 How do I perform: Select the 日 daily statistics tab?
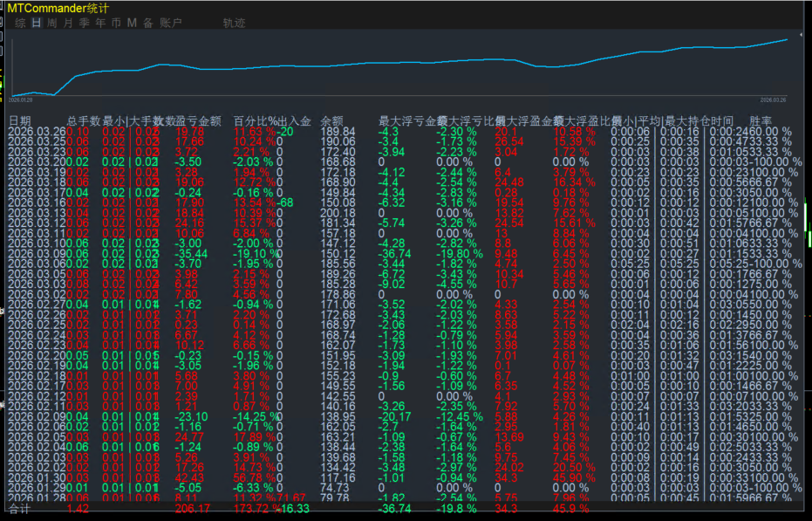tap(37, 23)
